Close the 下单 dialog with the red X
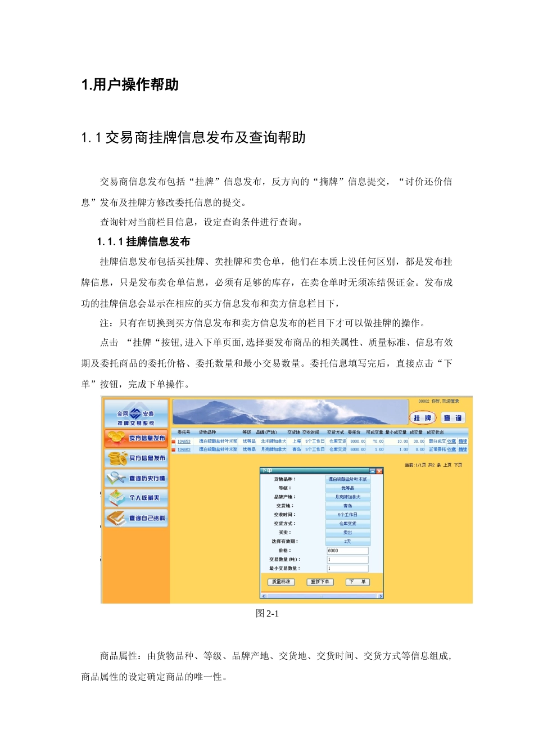Viewport: 534px width, 756px height. [x=379, y=471]
